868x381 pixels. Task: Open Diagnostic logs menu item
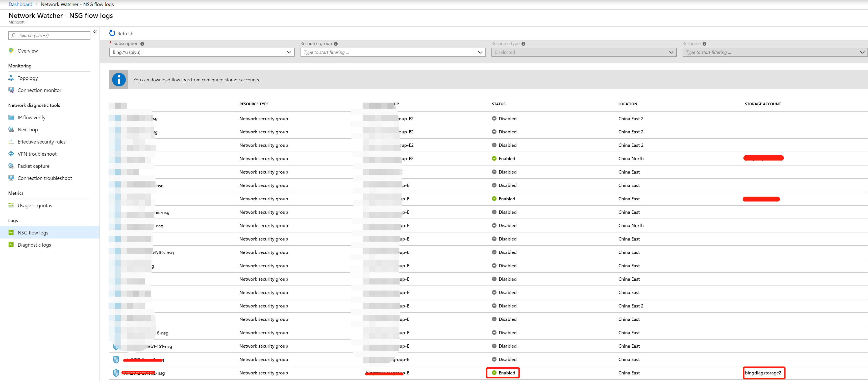click(x=34, y=245)
